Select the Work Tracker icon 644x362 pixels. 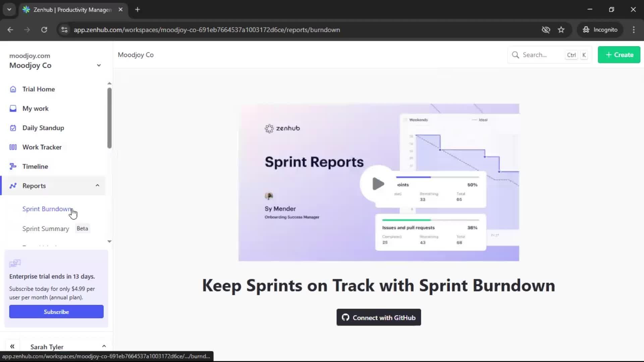[x=13, y=147]
